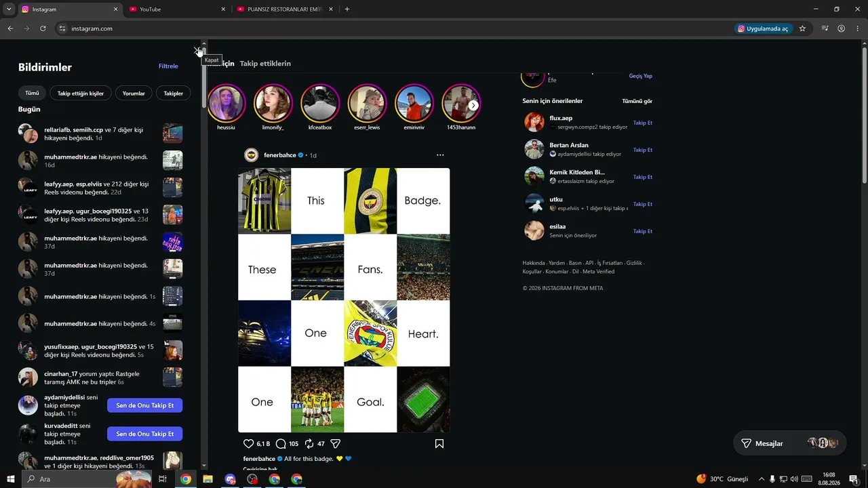Switch to the YouTube browser tab

pyautogui.click(x=176, y=9)
